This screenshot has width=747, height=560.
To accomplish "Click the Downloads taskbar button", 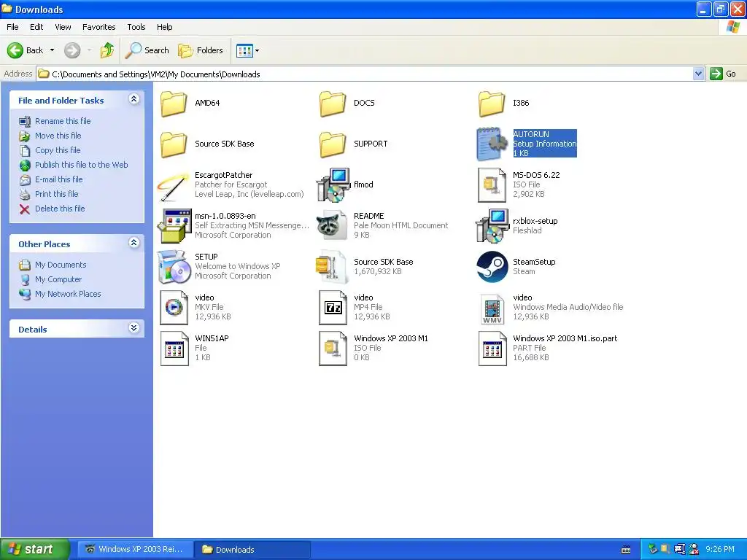I will coord(252,550).
